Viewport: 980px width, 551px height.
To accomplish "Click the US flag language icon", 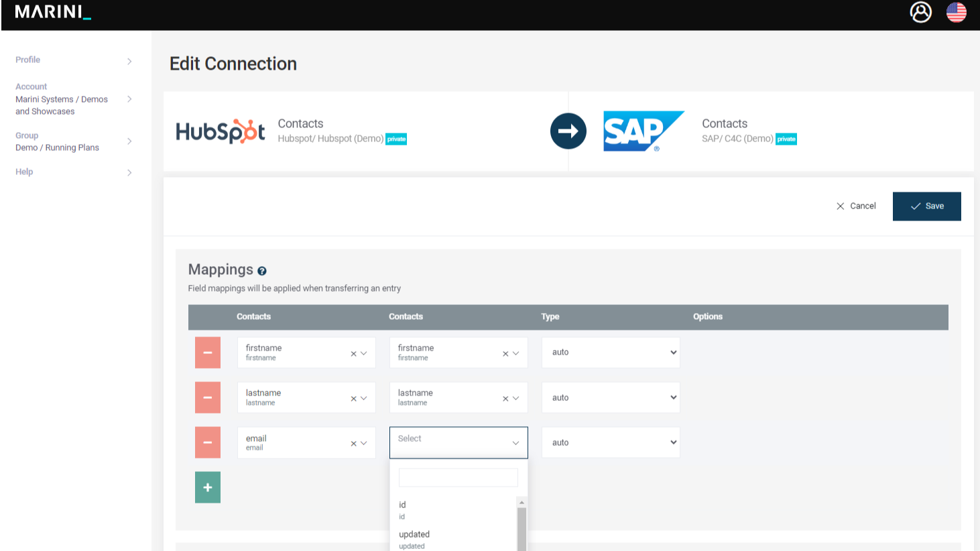I will coord(956,12).
